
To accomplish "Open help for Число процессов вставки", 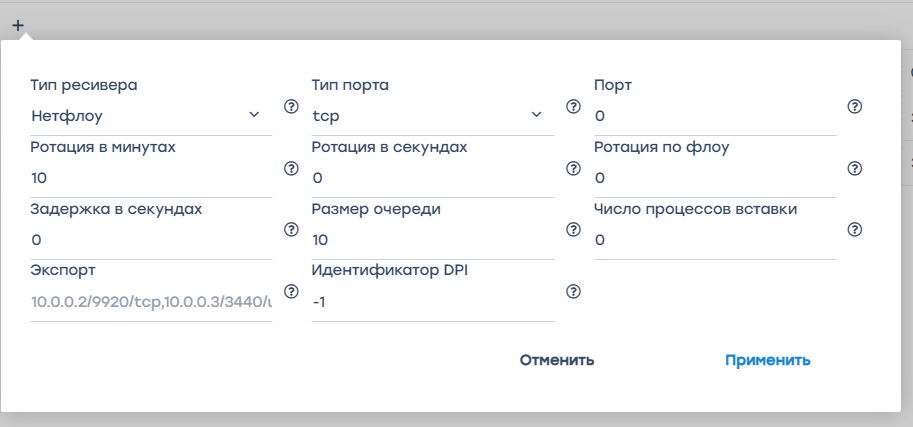I will 855,229.
